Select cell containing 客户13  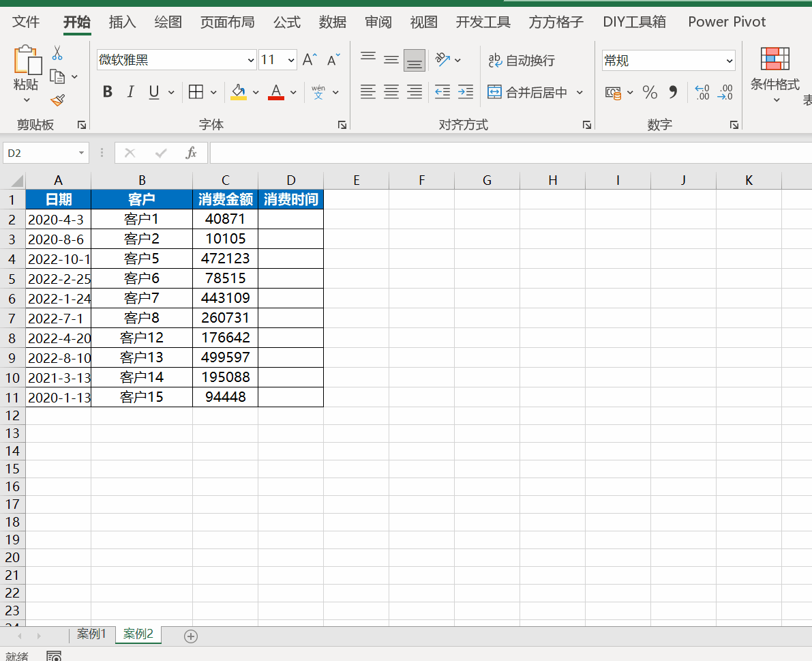(142, 357)
